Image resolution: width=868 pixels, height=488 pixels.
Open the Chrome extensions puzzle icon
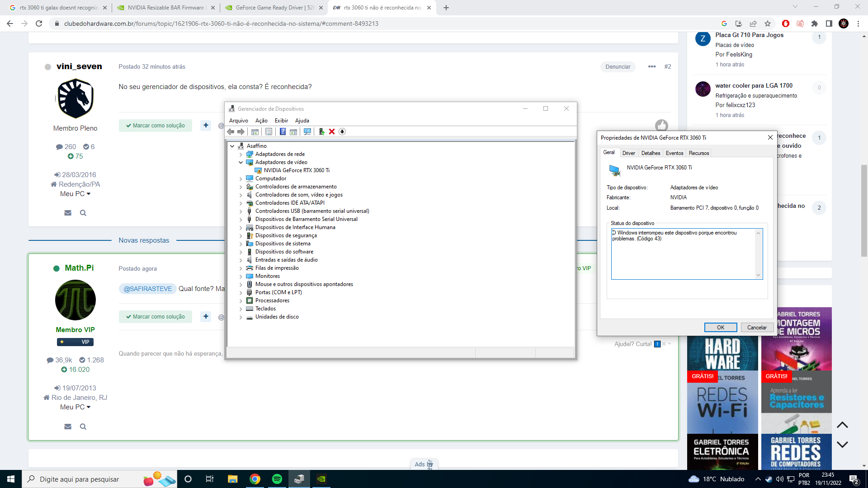pos(815,23)
